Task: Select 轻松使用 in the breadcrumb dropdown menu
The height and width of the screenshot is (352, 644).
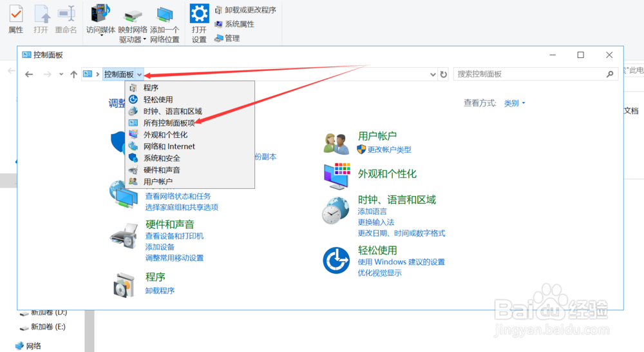Action: [x=190, y=99]
